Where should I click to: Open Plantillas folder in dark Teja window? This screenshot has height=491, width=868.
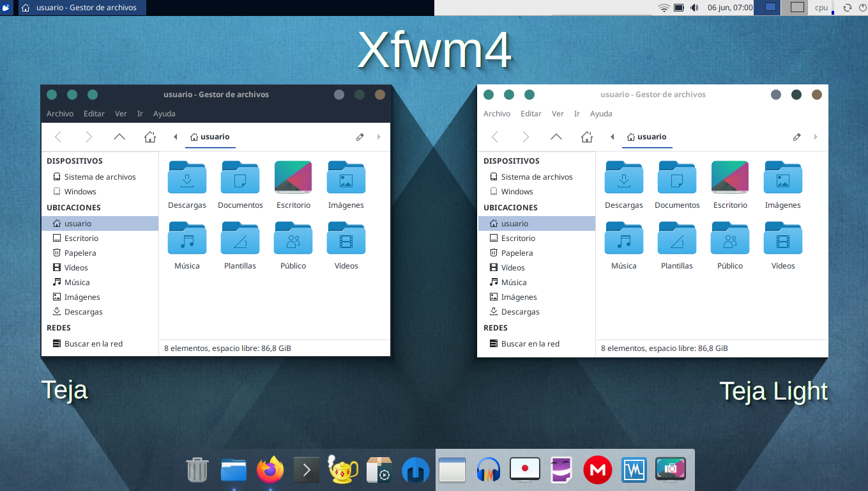240,238
